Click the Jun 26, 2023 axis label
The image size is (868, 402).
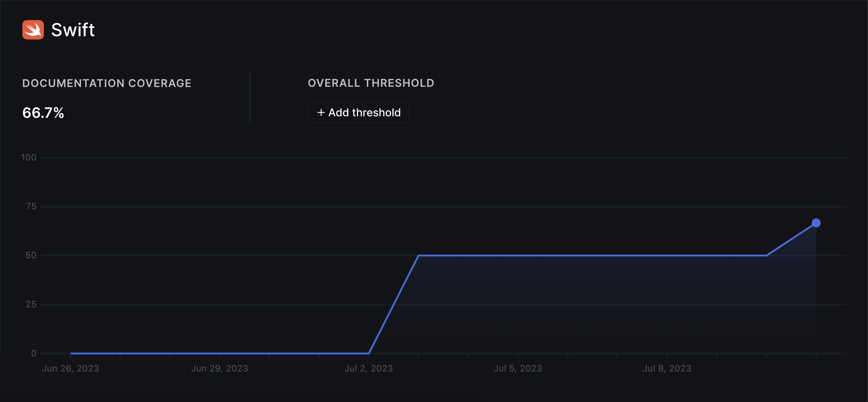(x=71, y=368)
